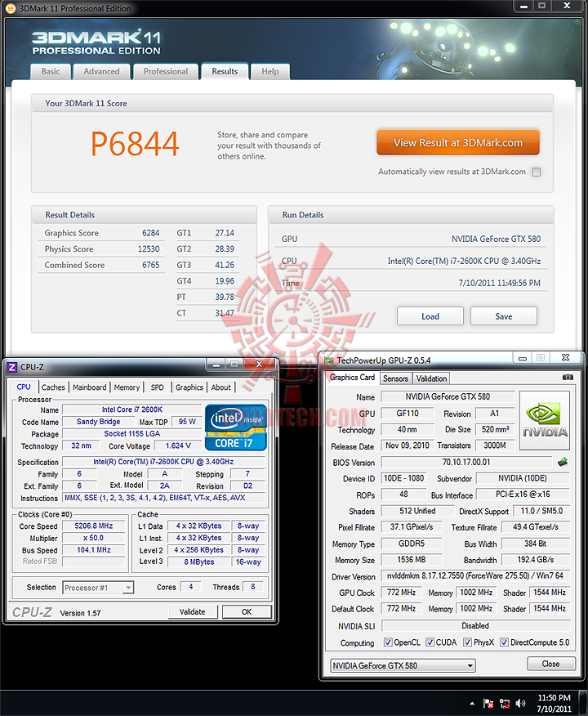Open the About tab in CPU-Z
The height and width of the screenshot is (716, 588).
point(221,387)
